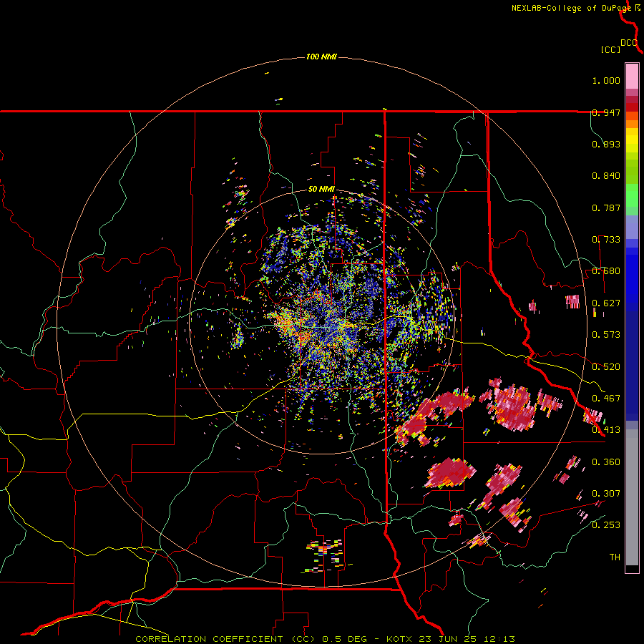Click the [CC] legend unit label

[610, 49]
